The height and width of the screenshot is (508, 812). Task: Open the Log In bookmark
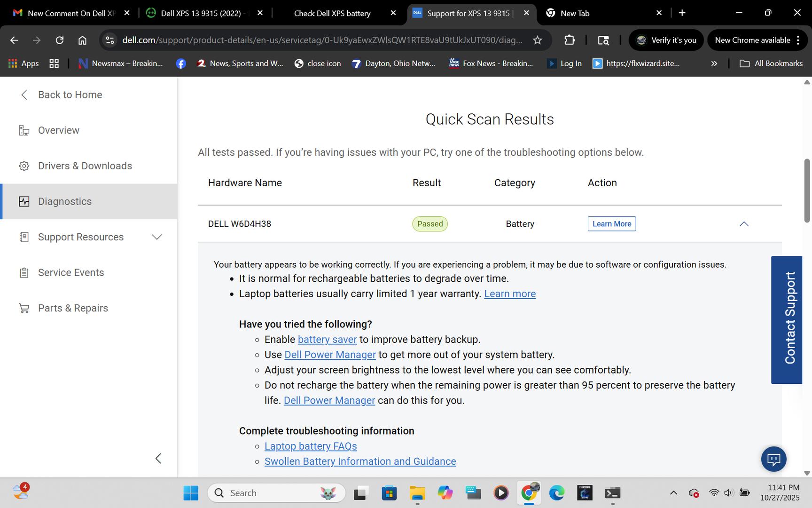(x=564, y=63)
